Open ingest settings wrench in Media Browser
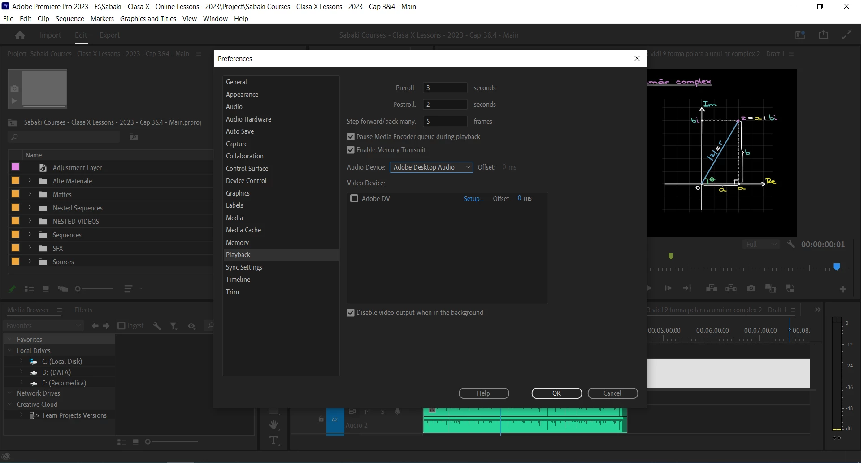 coord(157,326)
